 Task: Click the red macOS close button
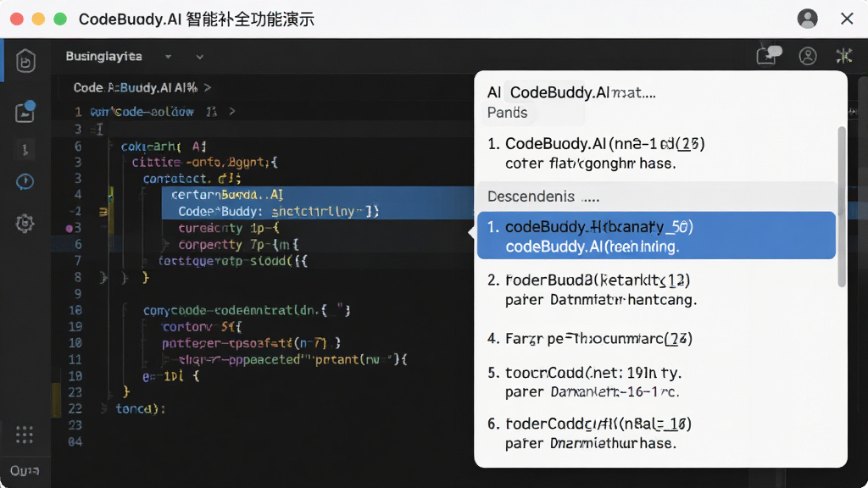[17, 19]
